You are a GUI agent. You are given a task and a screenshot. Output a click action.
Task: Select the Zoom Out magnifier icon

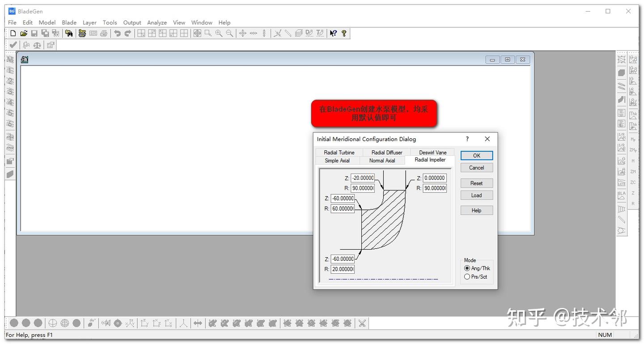pyautogui.click(x=229, y=33)
